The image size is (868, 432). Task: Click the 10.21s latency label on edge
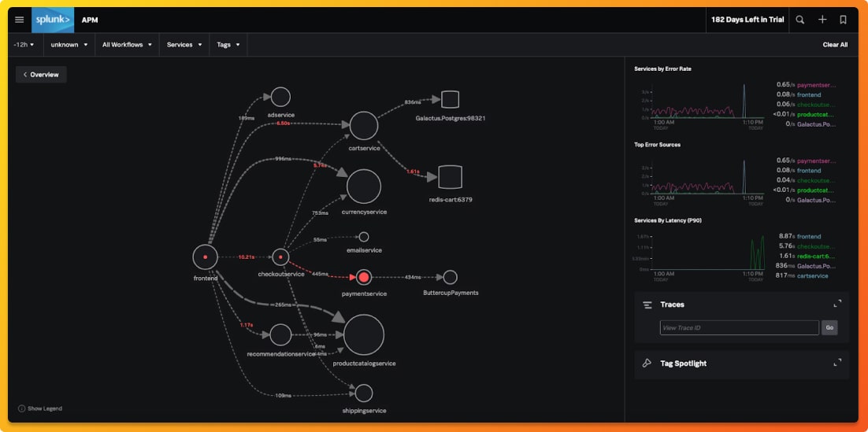[247, 257]
